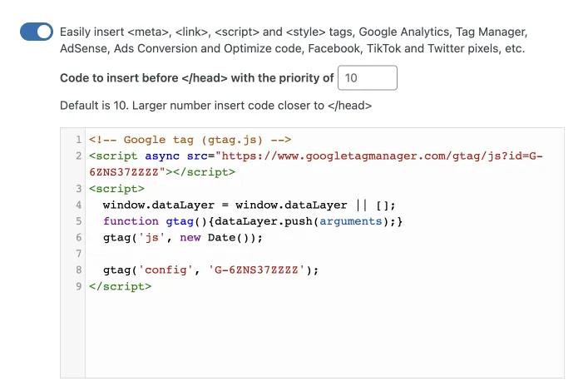
Task: Click the 'G-6ZNS37ZZZZ' config ID string
Action: coord(257,270)
